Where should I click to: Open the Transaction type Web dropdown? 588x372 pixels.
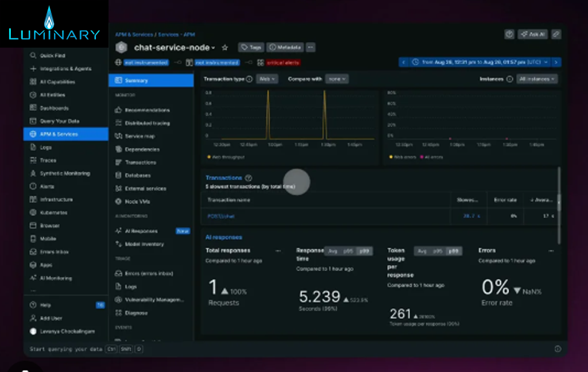[x=267, y=79]
